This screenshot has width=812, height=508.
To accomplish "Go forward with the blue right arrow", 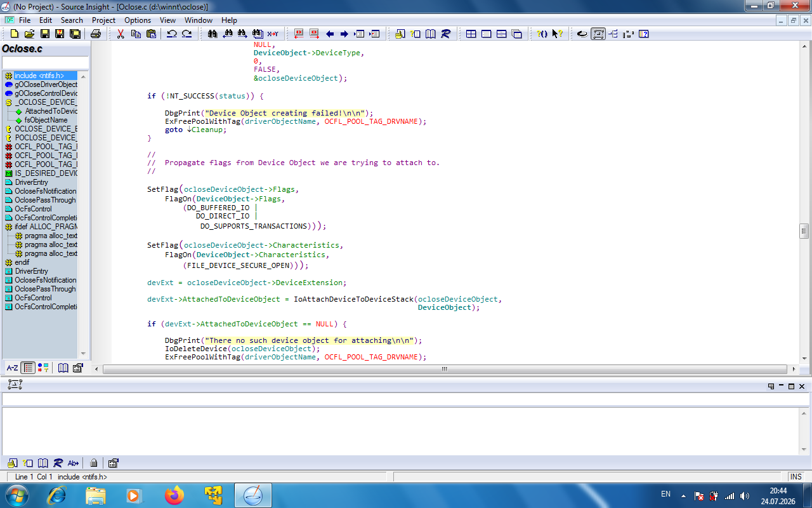I will [344, 34].
